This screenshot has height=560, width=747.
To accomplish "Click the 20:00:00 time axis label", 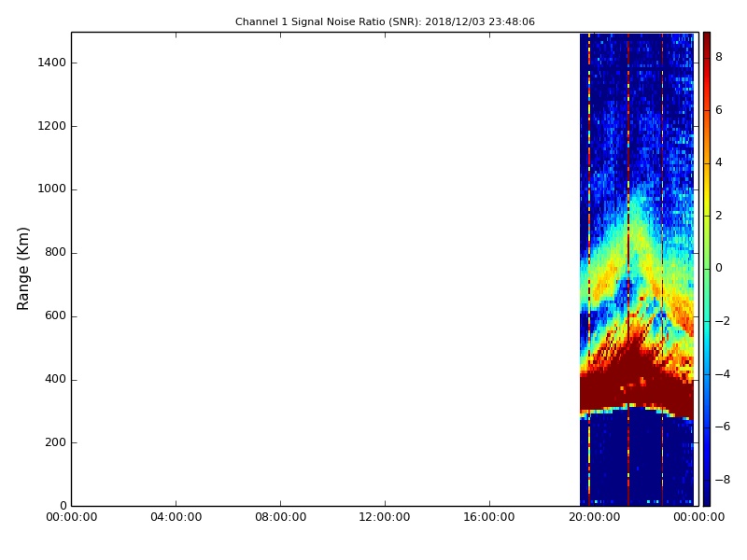I will [595, 517].
